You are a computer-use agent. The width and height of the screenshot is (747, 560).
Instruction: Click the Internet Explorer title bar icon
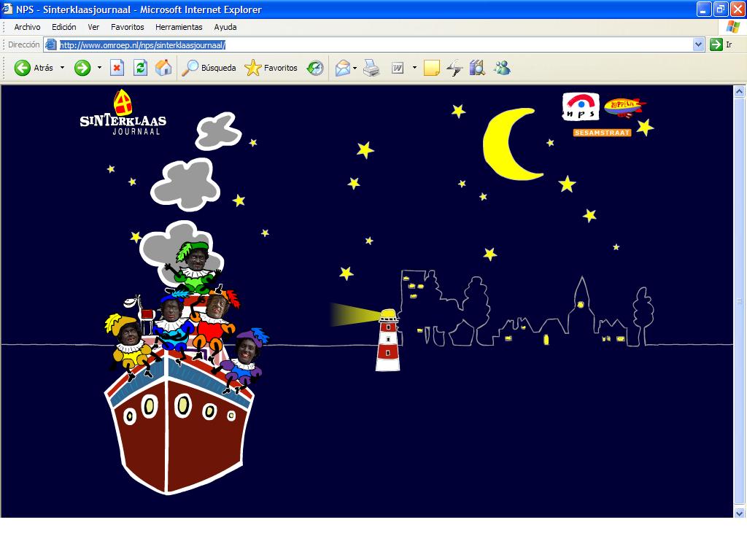7,9
